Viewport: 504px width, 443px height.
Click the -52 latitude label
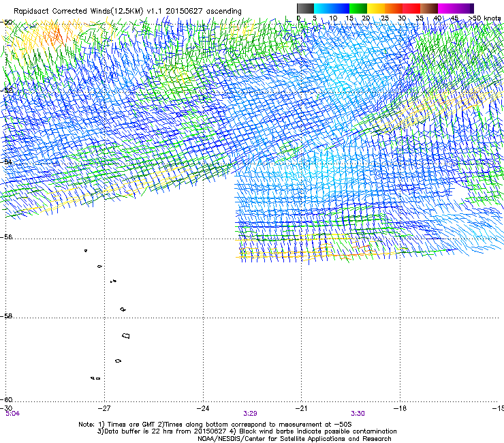point(6,90)
